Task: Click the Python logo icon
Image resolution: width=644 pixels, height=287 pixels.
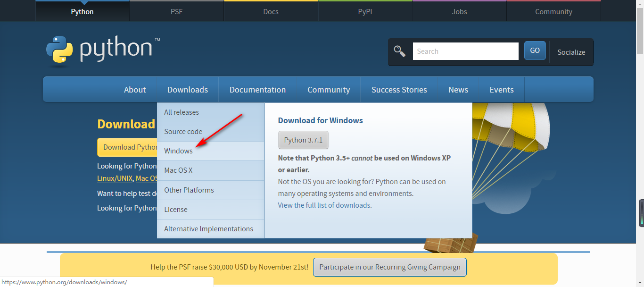Action: click(59, 50)
